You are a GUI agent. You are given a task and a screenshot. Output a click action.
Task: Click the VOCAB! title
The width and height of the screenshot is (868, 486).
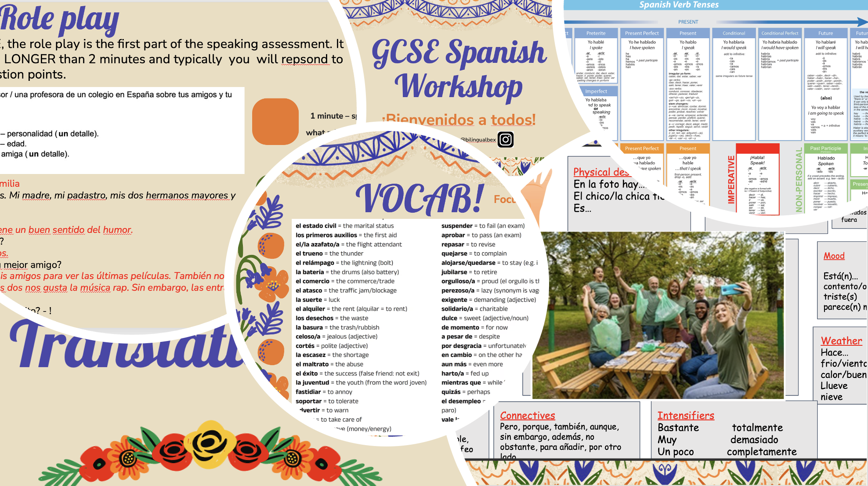click(x=420, y=199)
